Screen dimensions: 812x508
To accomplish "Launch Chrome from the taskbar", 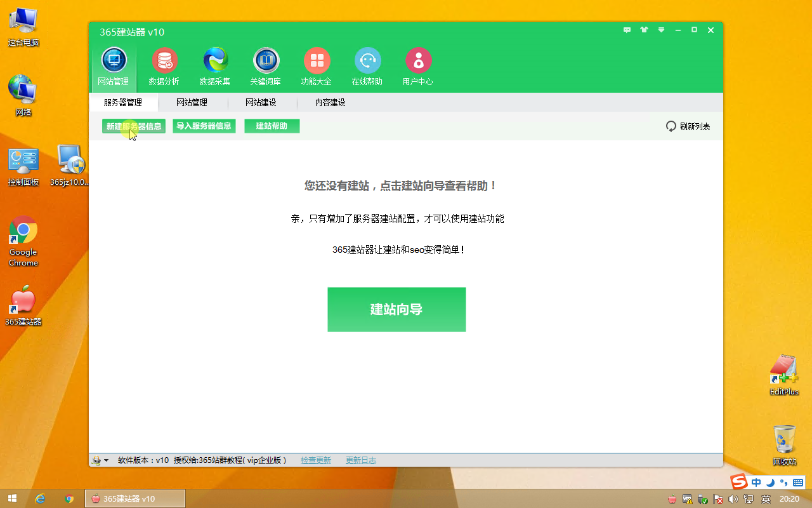I will pos(69,498).
